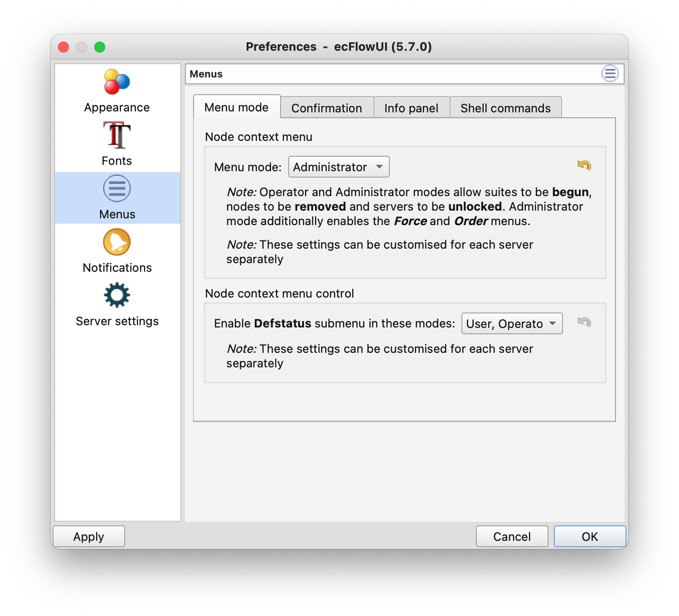Viewport: 679px width, 616px height.
Task: Select the Info panel tab
Action: tap(411, 107)
